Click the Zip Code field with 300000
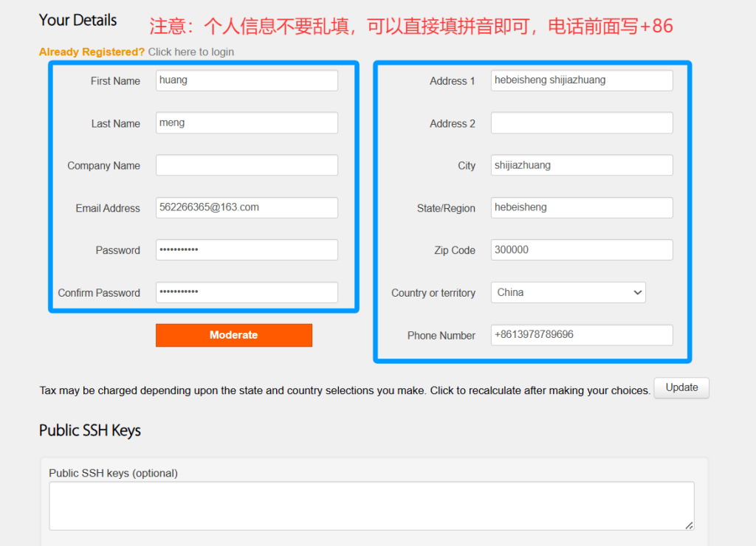756x546 pixels. pos(581,249)
